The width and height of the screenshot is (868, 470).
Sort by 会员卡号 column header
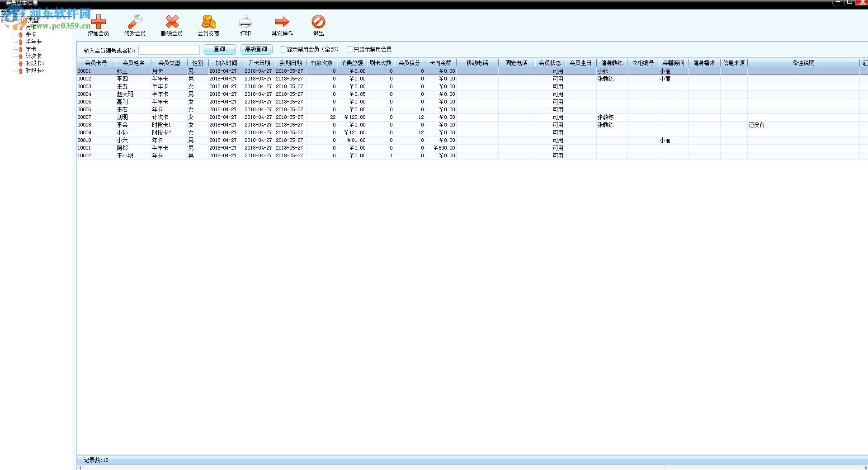tap(96, 63)
